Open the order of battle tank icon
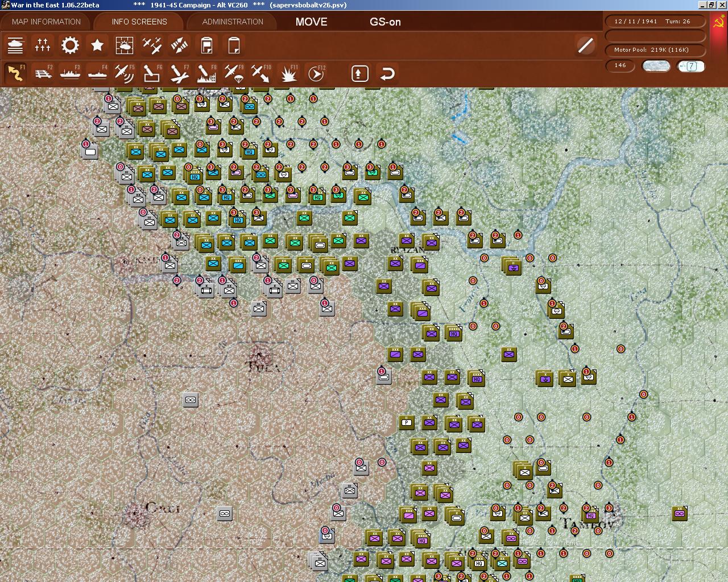 point(15,45)
